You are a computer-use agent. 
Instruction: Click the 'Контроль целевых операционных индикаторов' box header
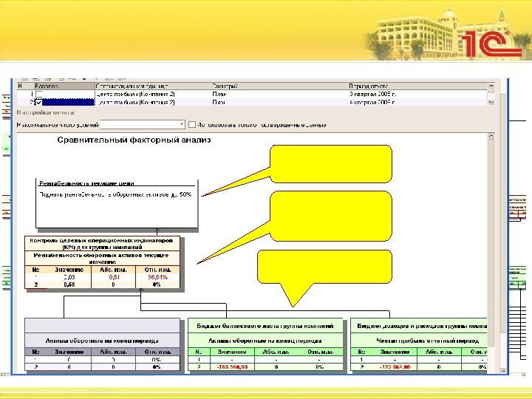(102, 244)
